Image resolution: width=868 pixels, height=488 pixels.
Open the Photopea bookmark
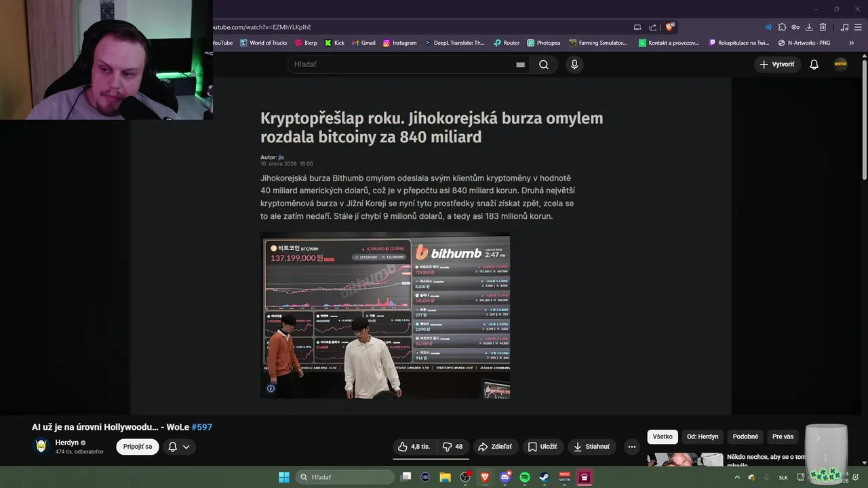544,43
